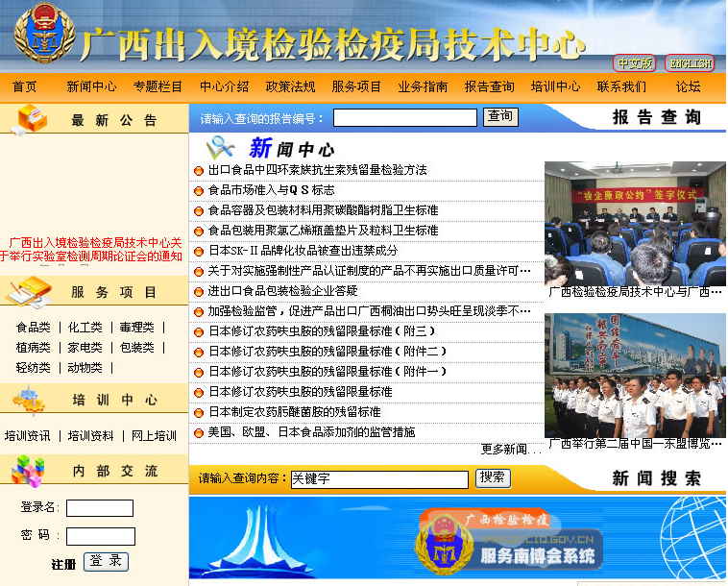Image resolution: width=728 pixels, height=586 pixels.
Task: Click the 登录 button
Action: coord(106,562)
